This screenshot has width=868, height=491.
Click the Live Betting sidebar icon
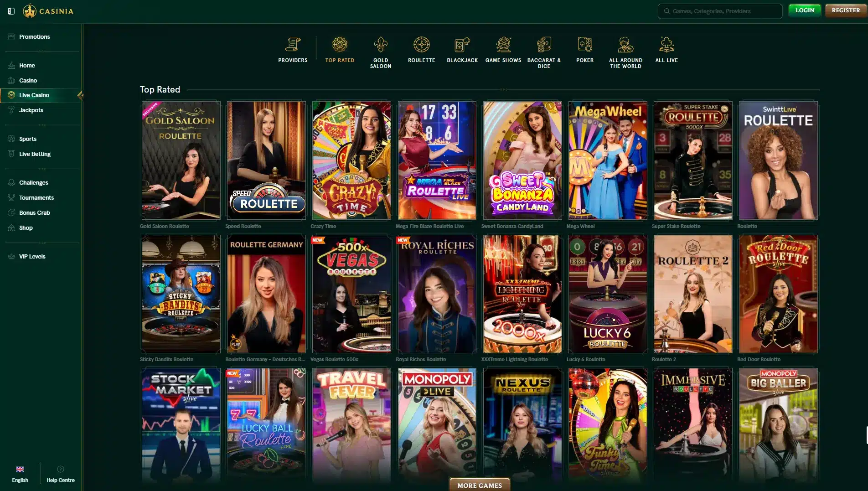click(x=11, y=154)
